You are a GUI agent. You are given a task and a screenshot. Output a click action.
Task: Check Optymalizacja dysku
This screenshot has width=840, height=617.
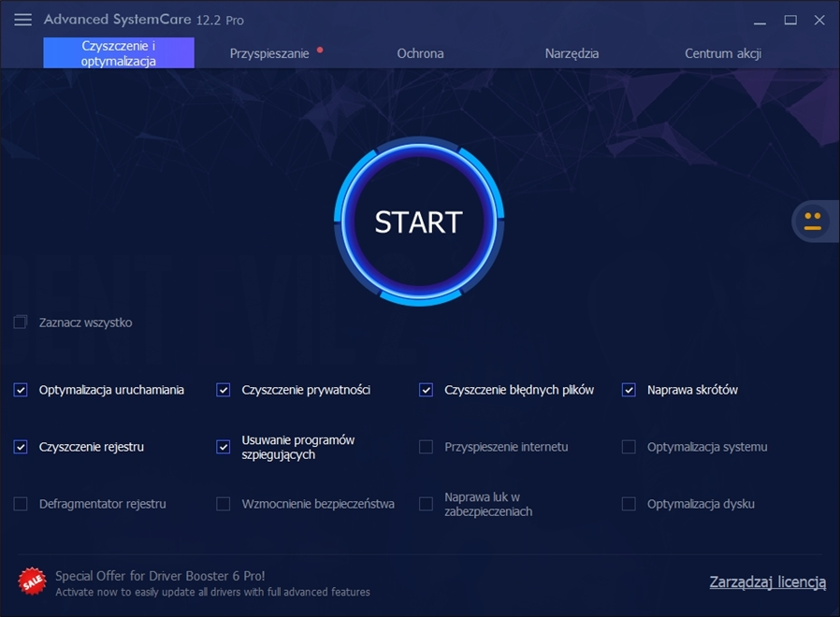[629, 504]
